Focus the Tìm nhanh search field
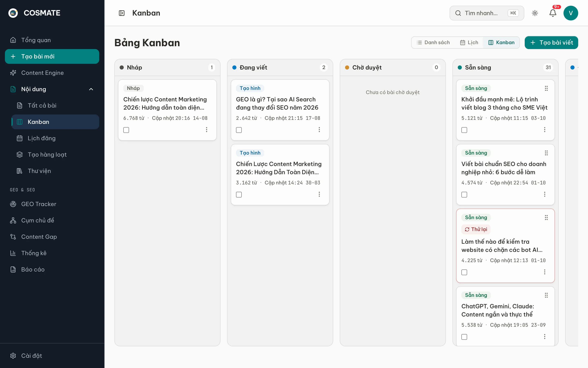Image resolution: width=588 pixels, height=368 pixels. (x=487, y=13)
